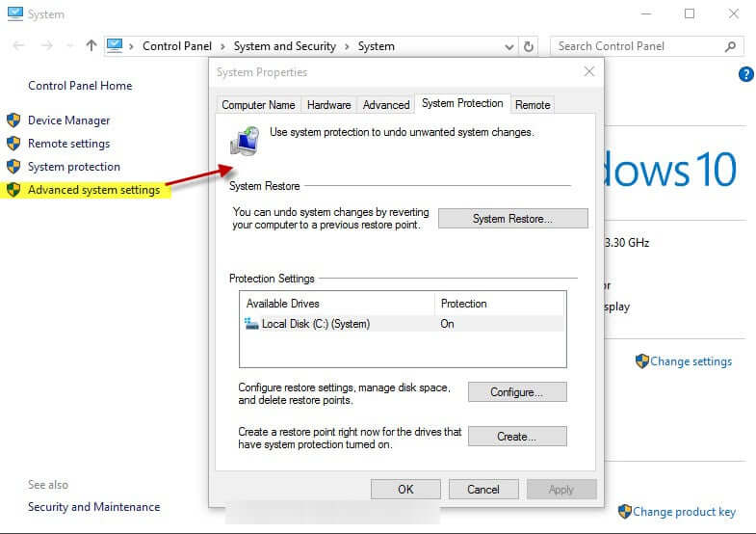Open the System protection link
Image resolution: width=756 pixels, height=534 pixels.
tap(74, 167)
